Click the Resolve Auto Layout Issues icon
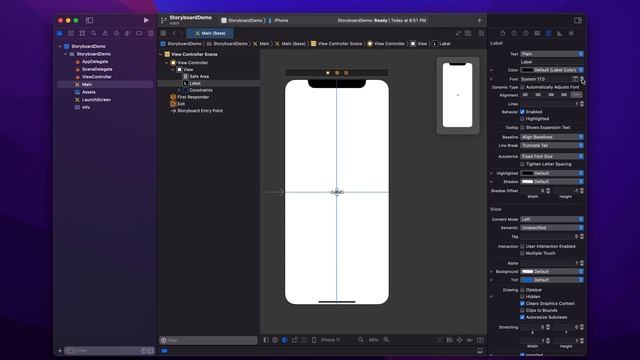 click(470, 340)
